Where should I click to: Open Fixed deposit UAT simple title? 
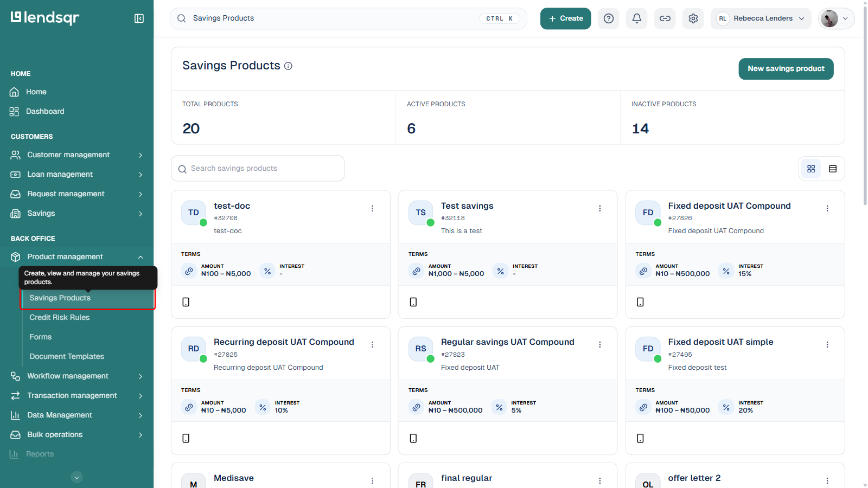pos(721,342)
